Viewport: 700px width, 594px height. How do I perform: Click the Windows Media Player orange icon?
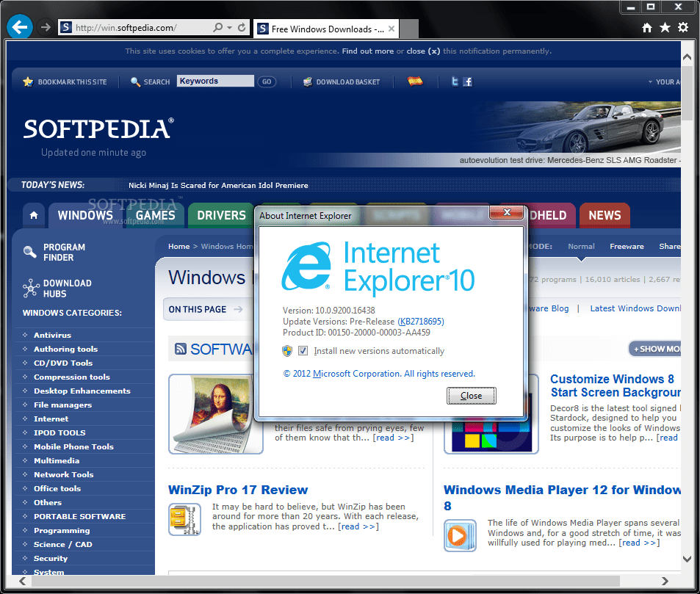pos(460,535)
